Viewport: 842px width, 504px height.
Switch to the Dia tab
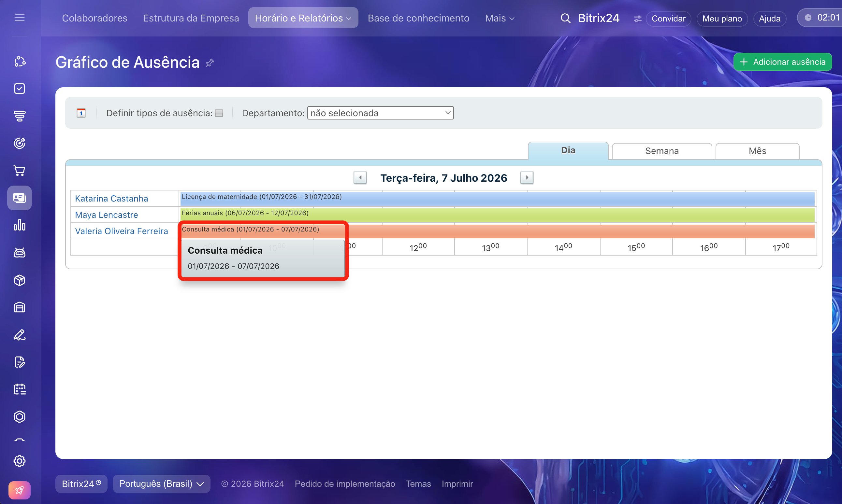[568, 150]
